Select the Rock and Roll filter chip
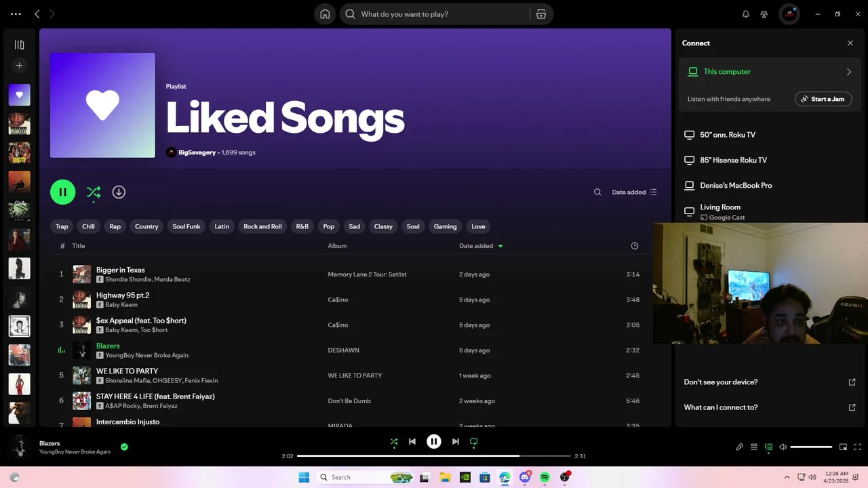Image resolution: width=868 pixels, height=488 pixels. click(262, 226)
